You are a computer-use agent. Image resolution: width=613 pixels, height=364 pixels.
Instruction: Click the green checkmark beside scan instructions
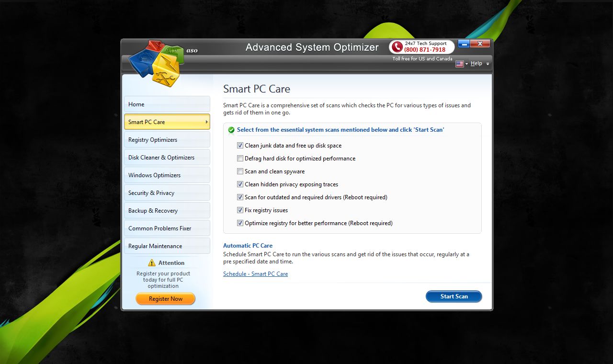tap(231, 130)
